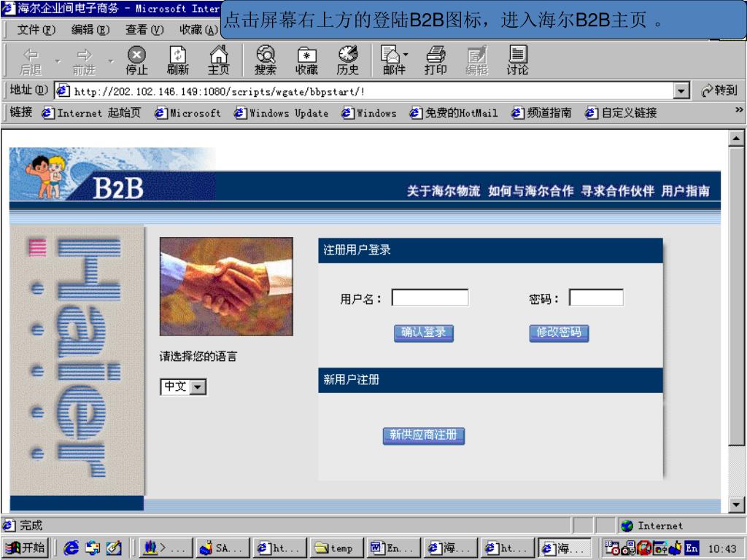Viewport: 747px width, 560px height.
Task: Open the History (历史) toolbar icon
Action: click(348, 61)
